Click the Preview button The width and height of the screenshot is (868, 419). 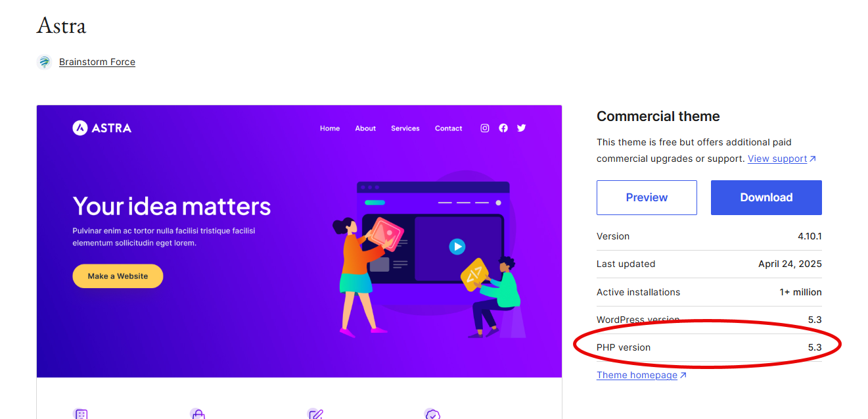[647, 197]
